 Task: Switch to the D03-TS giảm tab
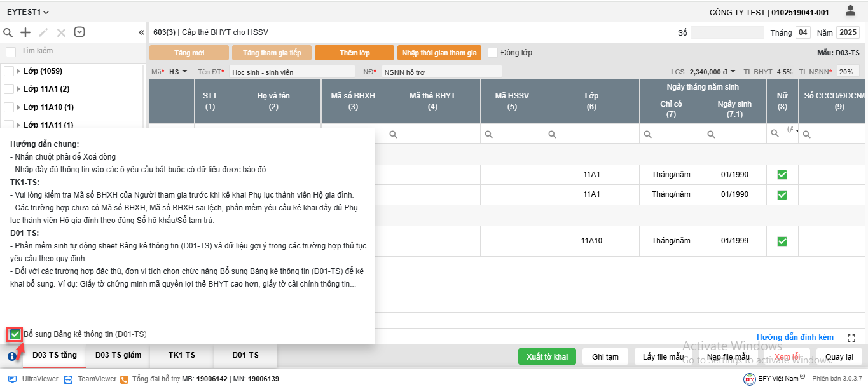[x=118, y=355]
